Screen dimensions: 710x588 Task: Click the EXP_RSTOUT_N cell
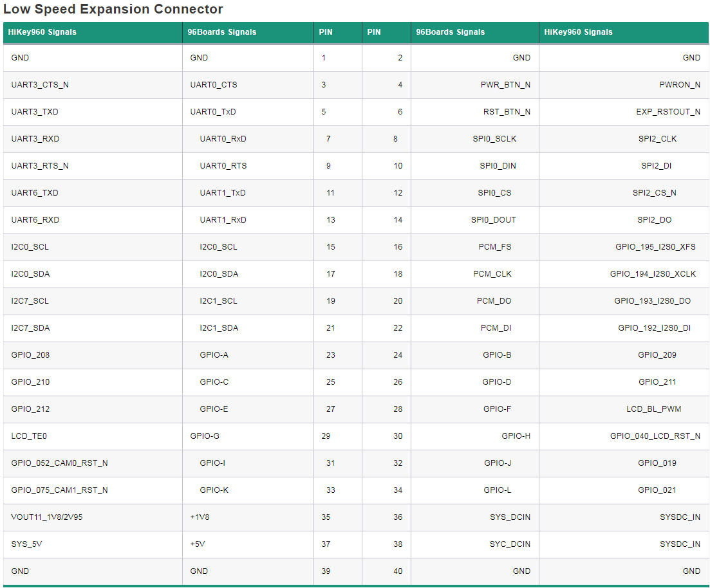click(x=668, y=112)
